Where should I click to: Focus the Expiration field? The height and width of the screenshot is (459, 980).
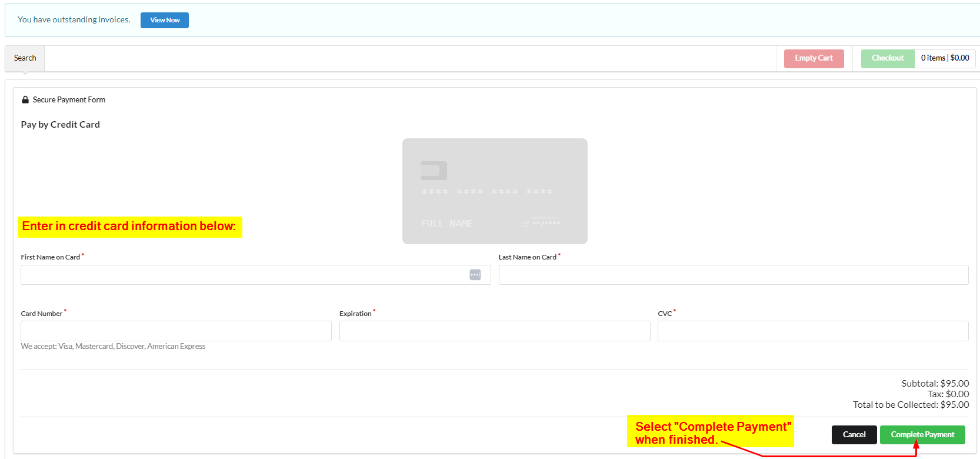[495, 331]
